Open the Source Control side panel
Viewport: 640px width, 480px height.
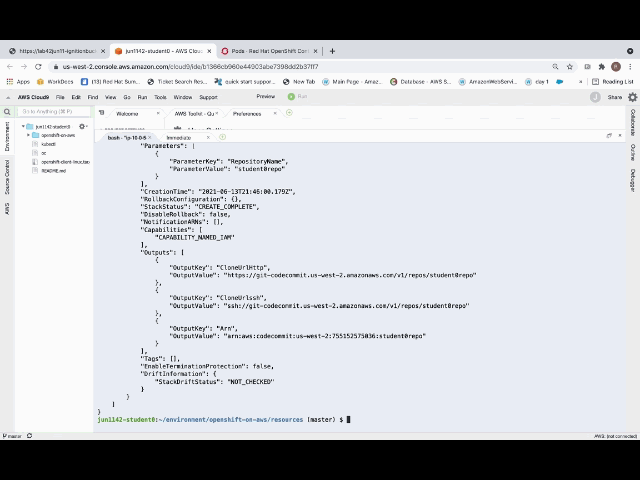(x=7, y=177)
